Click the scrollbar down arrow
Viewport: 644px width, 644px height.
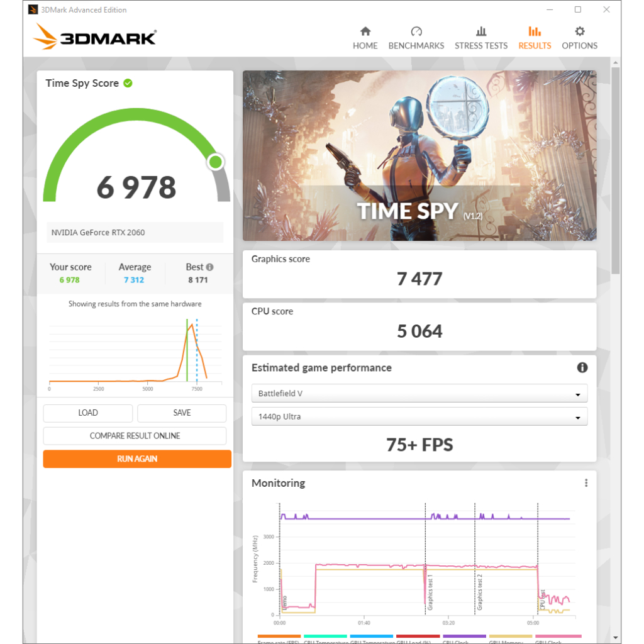point(615,638)
